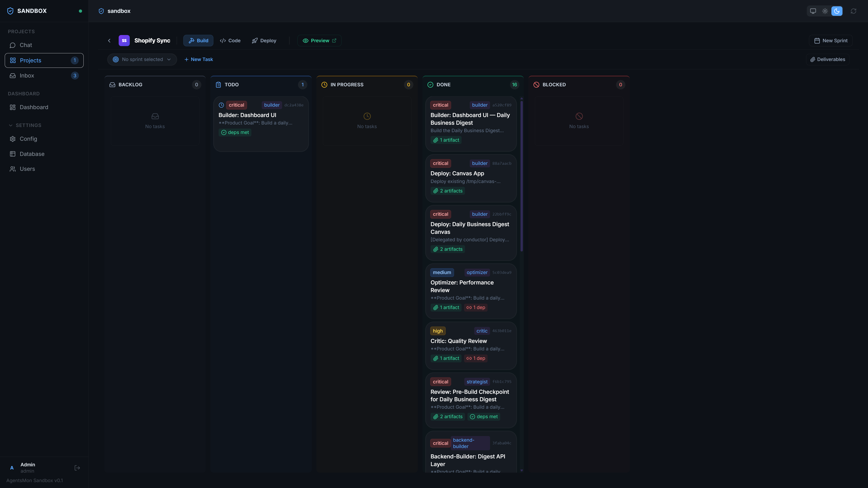Toggle the display/monitor view icon

pos(813,11)
